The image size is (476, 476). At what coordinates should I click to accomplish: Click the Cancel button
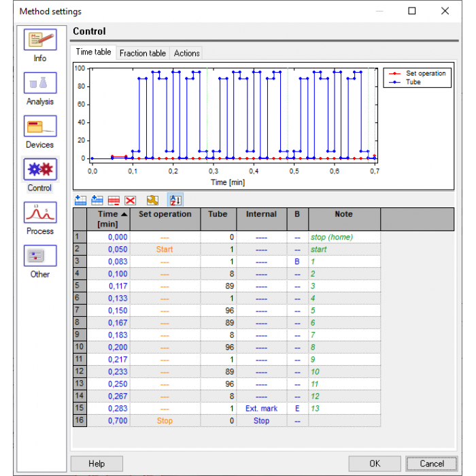[x=431, y=464]
